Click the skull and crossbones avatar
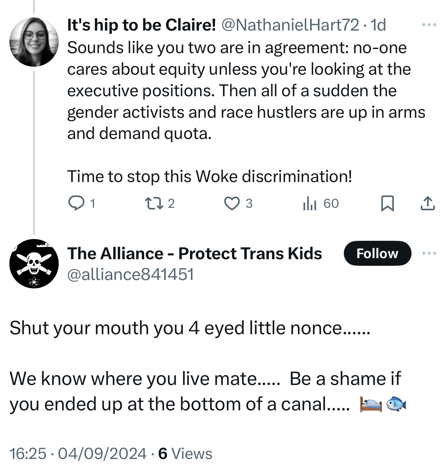This screenshot has width=448, height=476. (34, 264)
